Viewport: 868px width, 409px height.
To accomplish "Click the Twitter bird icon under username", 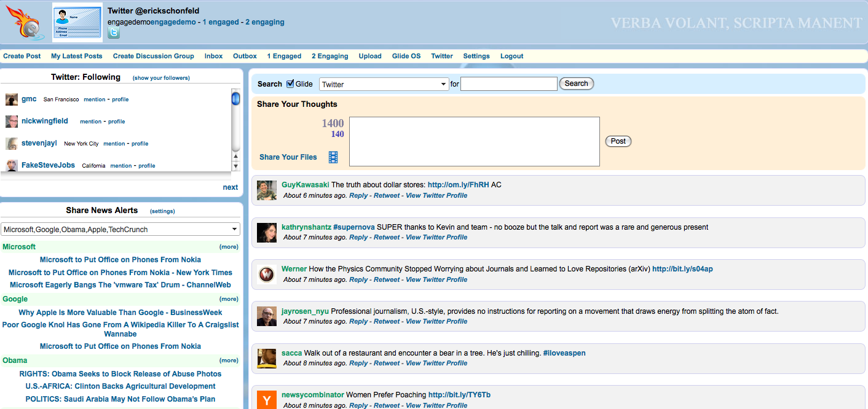I will [114, 33].
